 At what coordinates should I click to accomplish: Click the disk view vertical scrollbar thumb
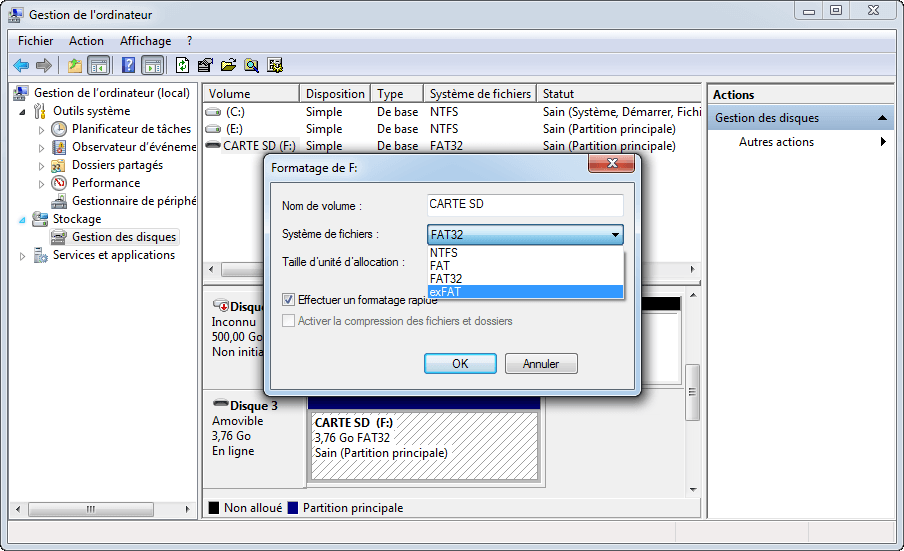coord(693,392)
